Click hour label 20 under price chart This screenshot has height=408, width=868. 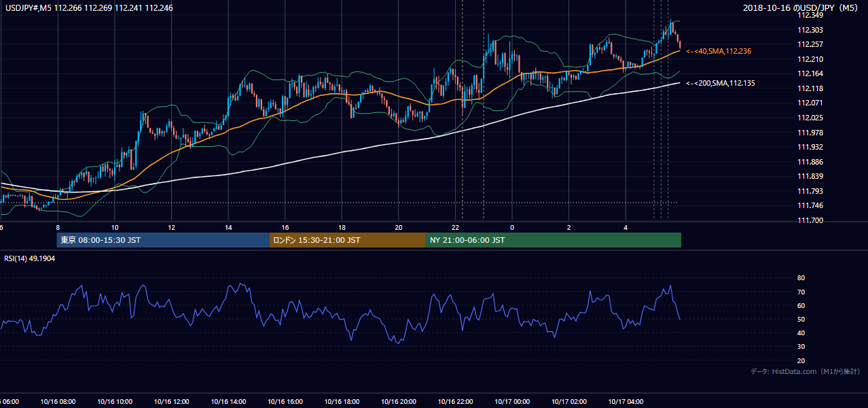399,228
